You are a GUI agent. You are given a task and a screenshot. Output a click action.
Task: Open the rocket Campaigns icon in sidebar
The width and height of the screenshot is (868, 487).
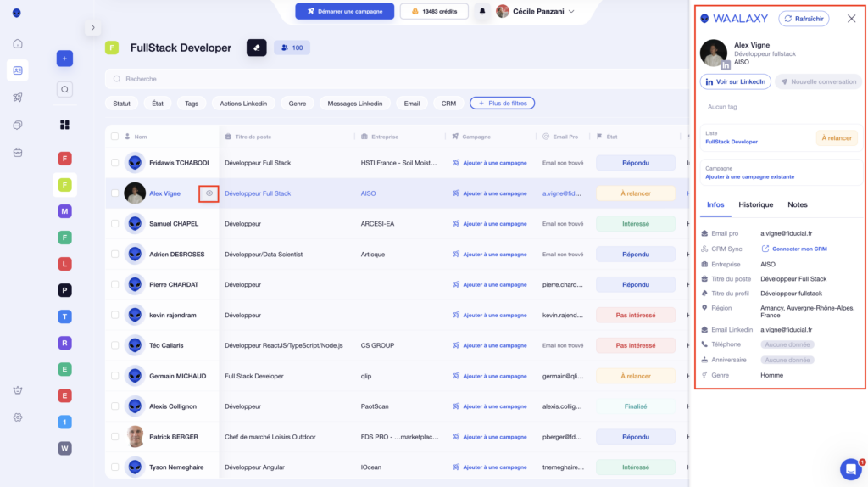coord(18,98)
